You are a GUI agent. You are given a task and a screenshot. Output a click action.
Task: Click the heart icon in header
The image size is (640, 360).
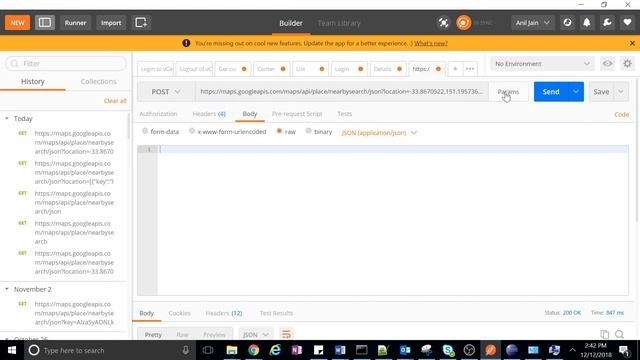pos(627,23)
